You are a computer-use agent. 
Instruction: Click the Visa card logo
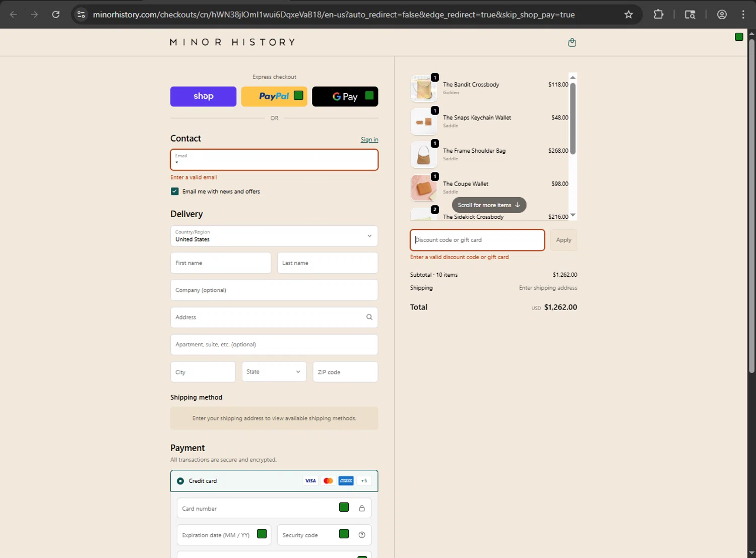[310, 481]
